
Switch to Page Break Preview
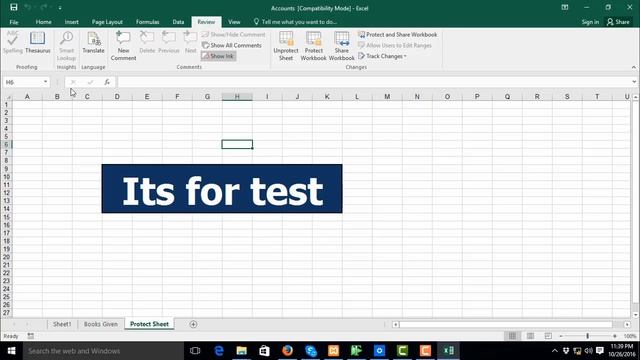(x=548, y=336)
